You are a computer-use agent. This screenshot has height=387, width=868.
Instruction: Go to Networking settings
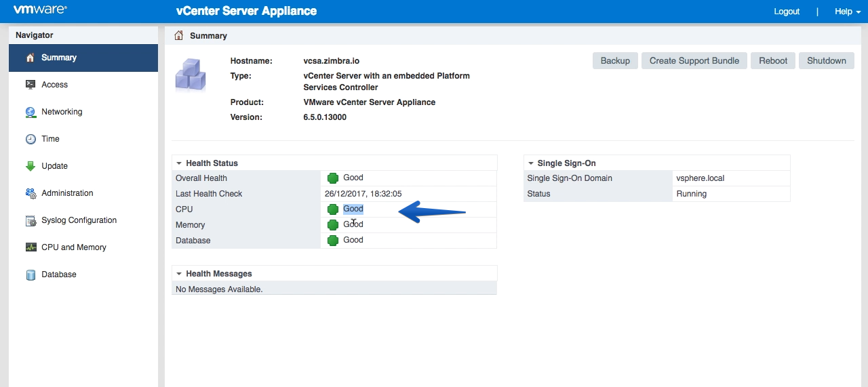click(x=83, y=112)
